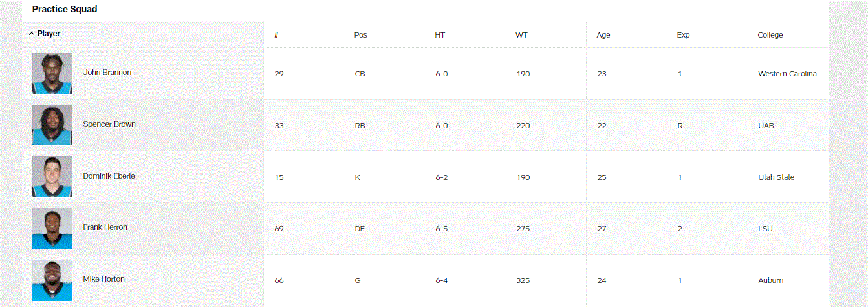The image size is (868, 307).
Task: Click Dominik Eberle's headshot photo
Action: pos(52,176)
